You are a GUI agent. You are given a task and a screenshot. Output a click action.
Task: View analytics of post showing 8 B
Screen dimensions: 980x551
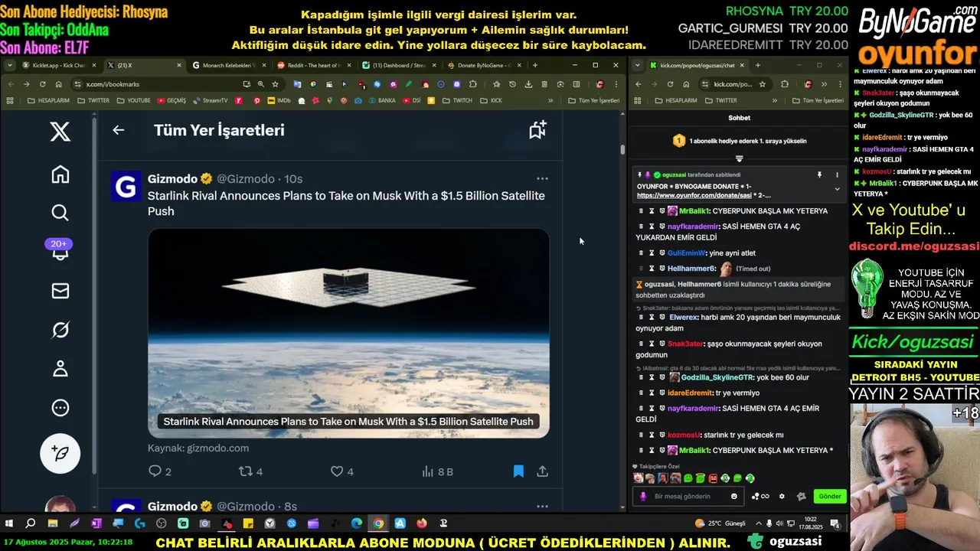(x=437, y=471)
